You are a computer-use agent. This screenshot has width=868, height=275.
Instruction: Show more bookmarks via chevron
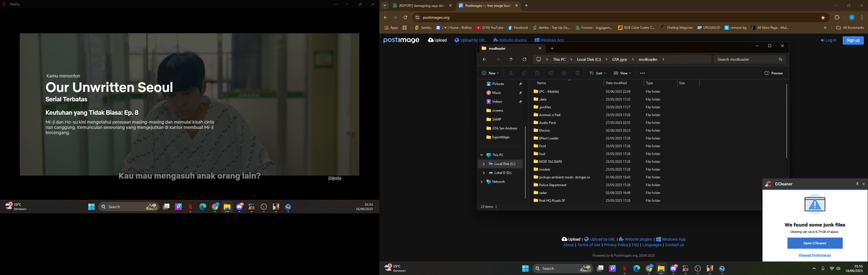[825, 28]
